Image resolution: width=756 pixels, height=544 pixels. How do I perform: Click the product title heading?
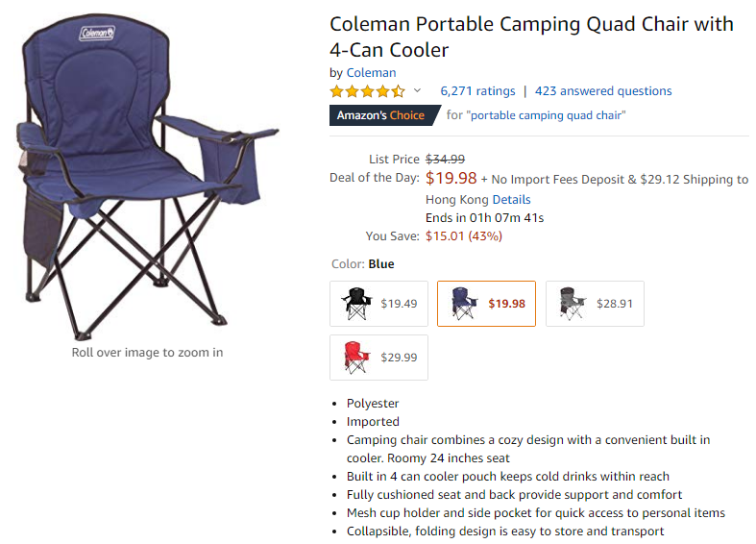click(531, 37)
